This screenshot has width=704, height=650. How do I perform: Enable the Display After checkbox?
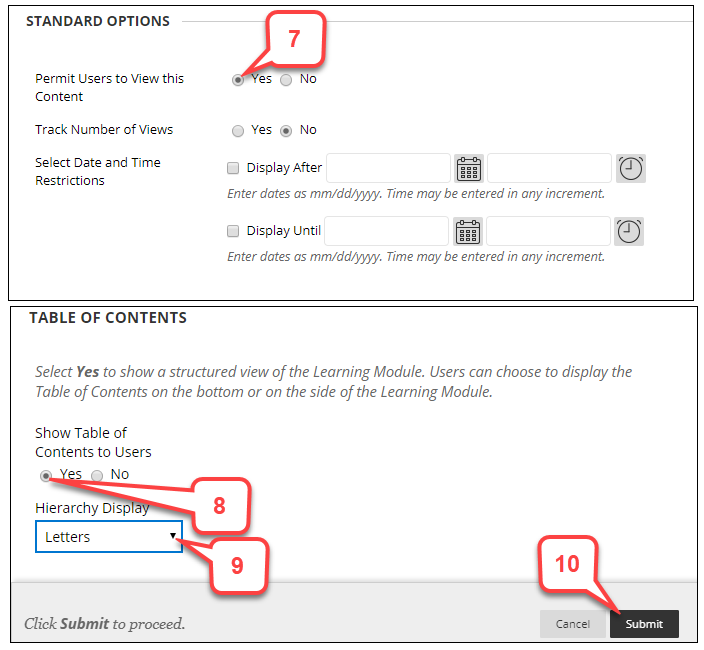click(x=234, y=168)
